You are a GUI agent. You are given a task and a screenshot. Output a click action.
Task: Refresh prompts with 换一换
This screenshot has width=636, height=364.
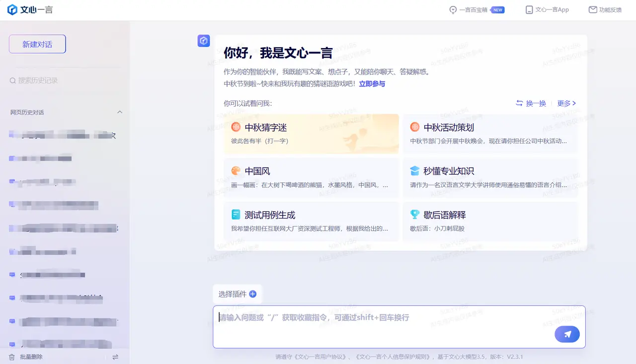pos(530,103)
